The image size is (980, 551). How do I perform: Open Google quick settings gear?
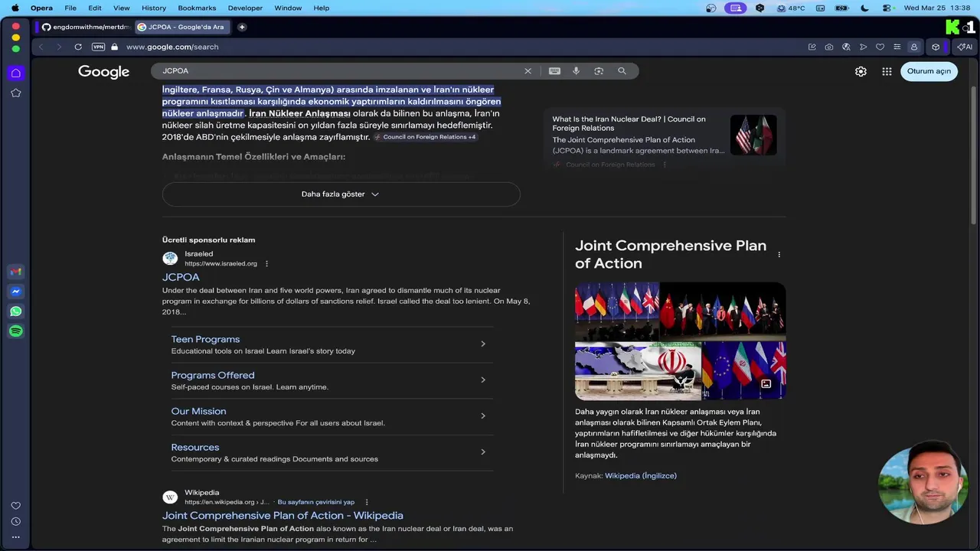[x=861, y=71]
